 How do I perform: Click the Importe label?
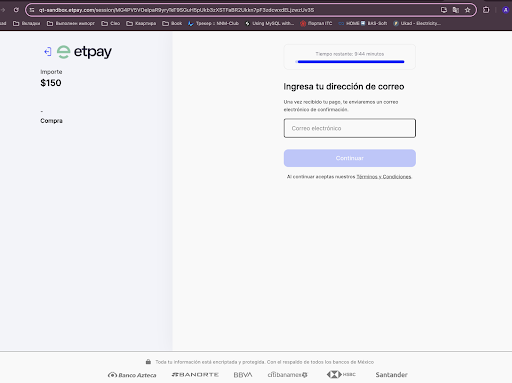(x=51, y=72)
